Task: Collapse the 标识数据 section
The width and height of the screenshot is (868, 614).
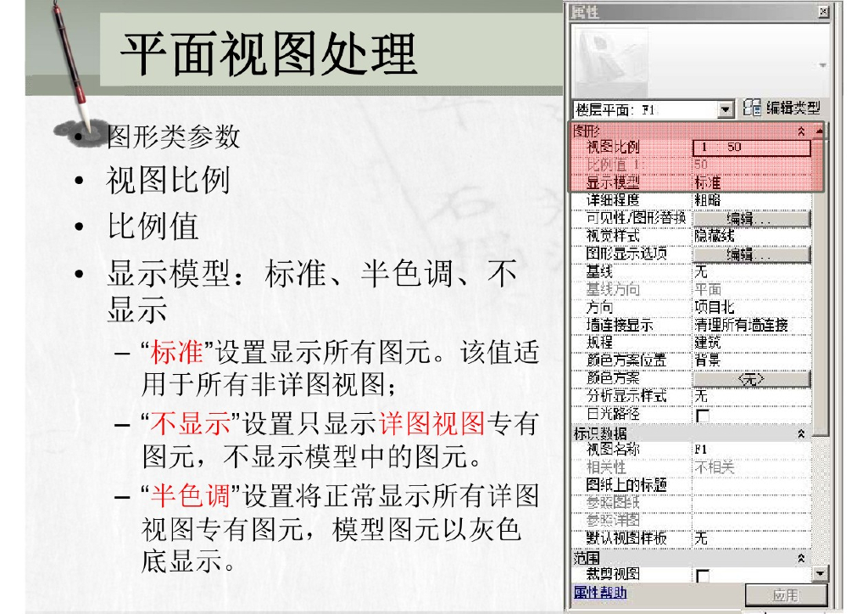Action: point(801,434)
